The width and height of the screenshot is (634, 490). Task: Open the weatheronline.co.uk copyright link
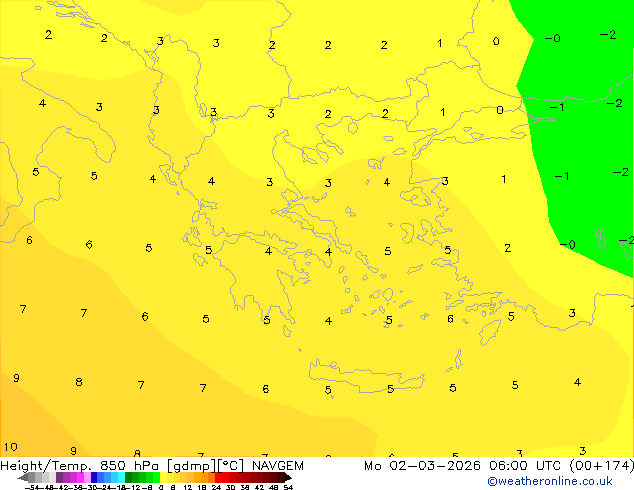tap(550, 481)
